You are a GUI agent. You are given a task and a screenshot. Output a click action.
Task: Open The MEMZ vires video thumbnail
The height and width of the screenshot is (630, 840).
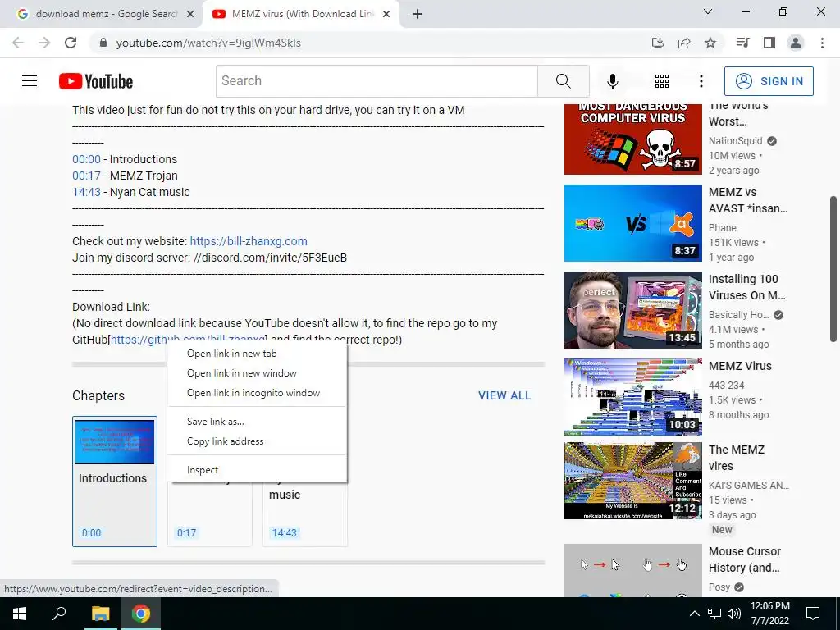[x=632, y=481]
